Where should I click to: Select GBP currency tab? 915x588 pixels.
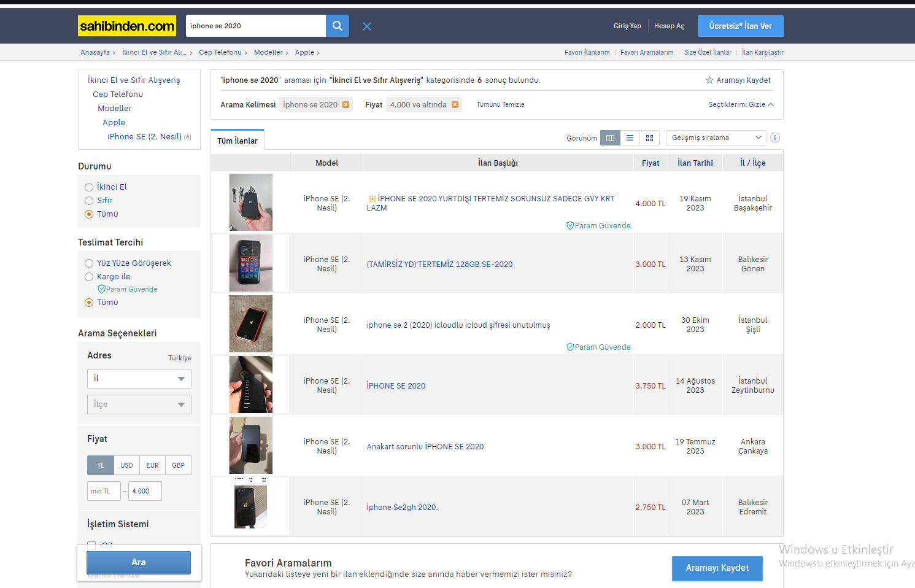coord(178,465)
